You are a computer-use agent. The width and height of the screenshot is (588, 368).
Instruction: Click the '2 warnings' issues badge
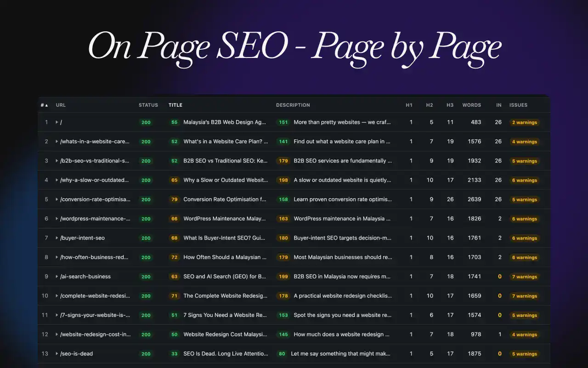point(525,122)
